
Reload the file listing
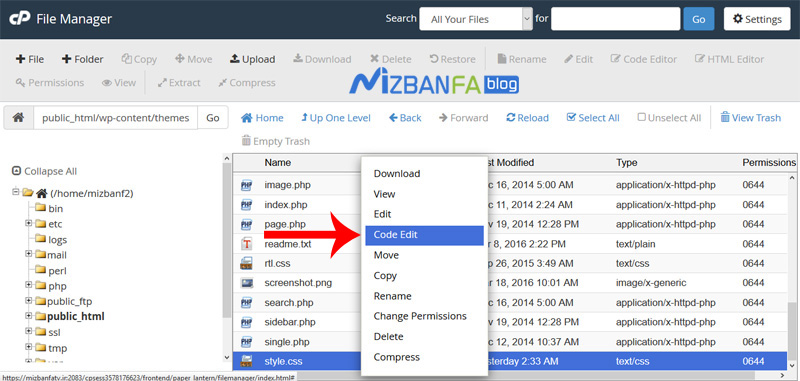[527, 118]
